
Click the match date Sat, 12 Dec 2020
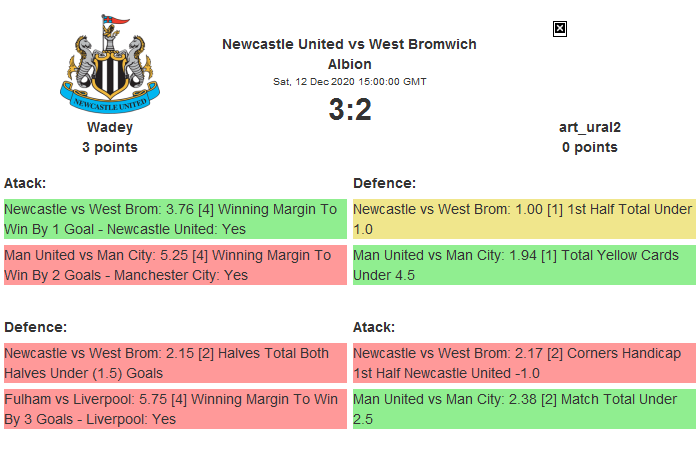(349, 82)
